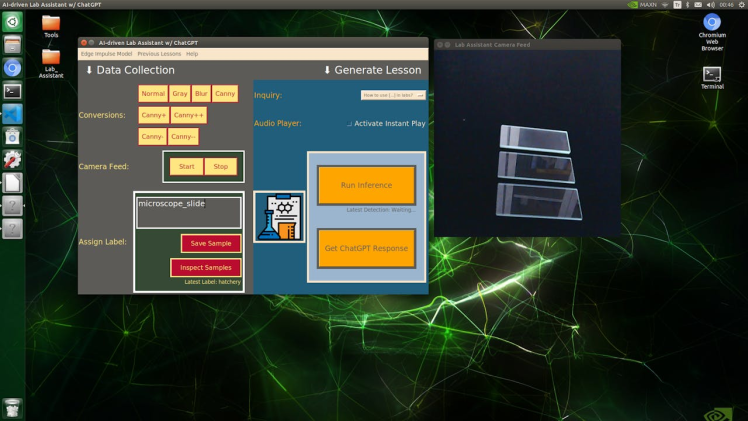This screenshot has width=748, height=421.
Task: Click the first question-mark app in dock
Action: [12, 206]
